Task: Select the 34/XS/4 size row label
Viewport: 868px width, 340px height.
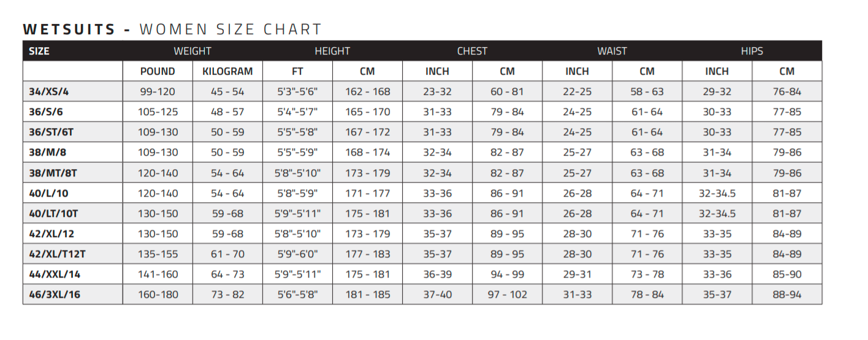Action: pyautogui.click(x=50, y=92)
